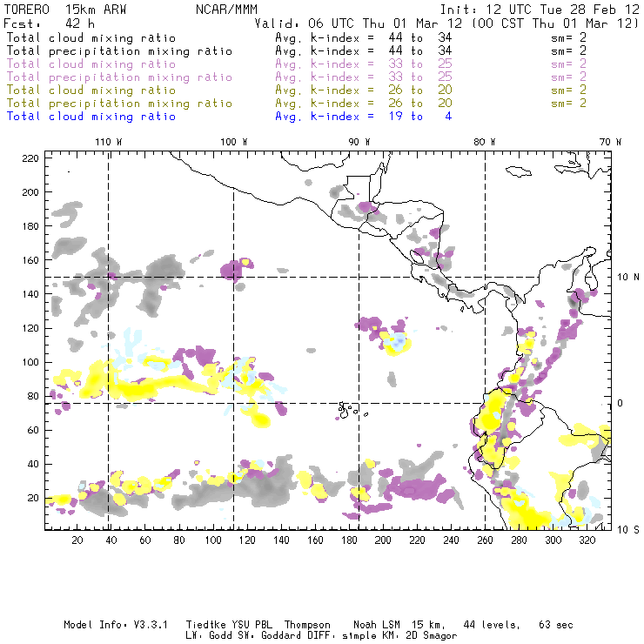The image size is (644, 644).
Task: Click the olive 'Total precipitation mixing ratio' legend label
Action: [x=119, y=103]
